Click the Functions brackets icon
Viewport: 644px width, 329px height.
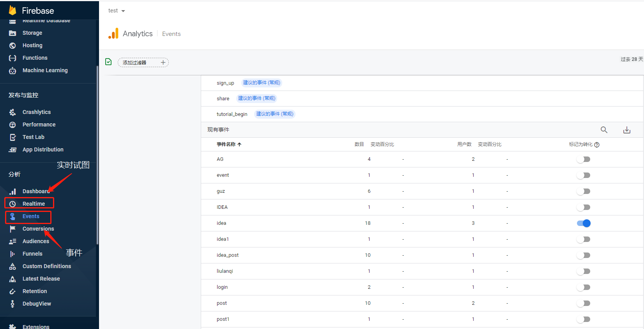[12, 58]
